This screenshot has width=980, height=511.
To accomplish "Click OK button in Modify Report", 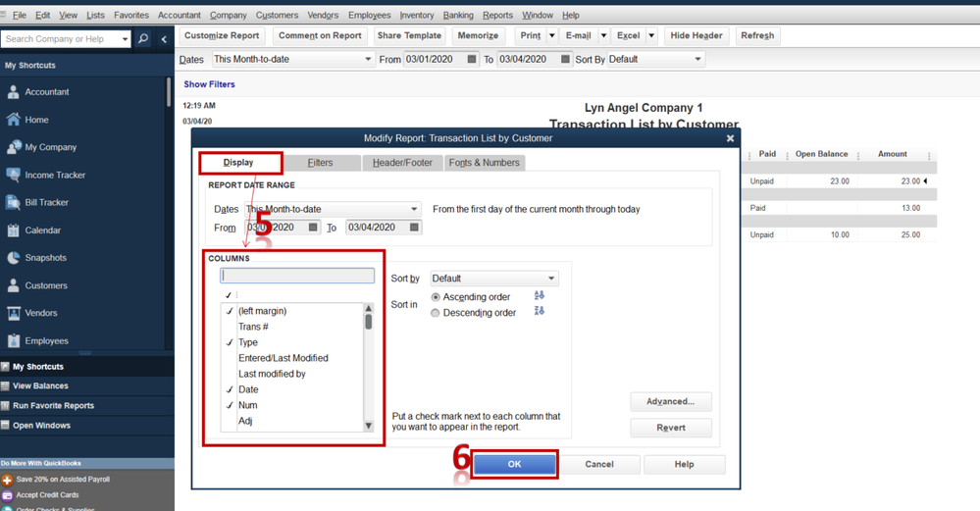I will 514,464.
